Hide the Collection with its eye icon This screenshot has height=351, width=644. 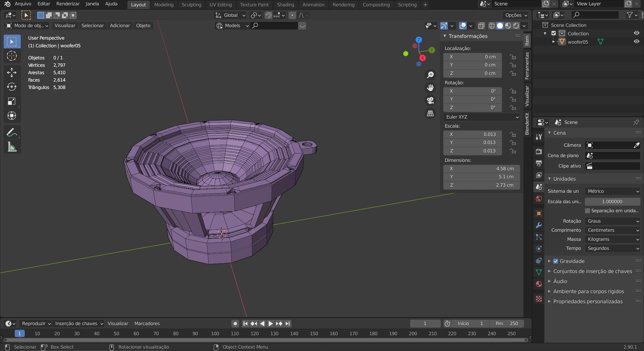point(636,33)
